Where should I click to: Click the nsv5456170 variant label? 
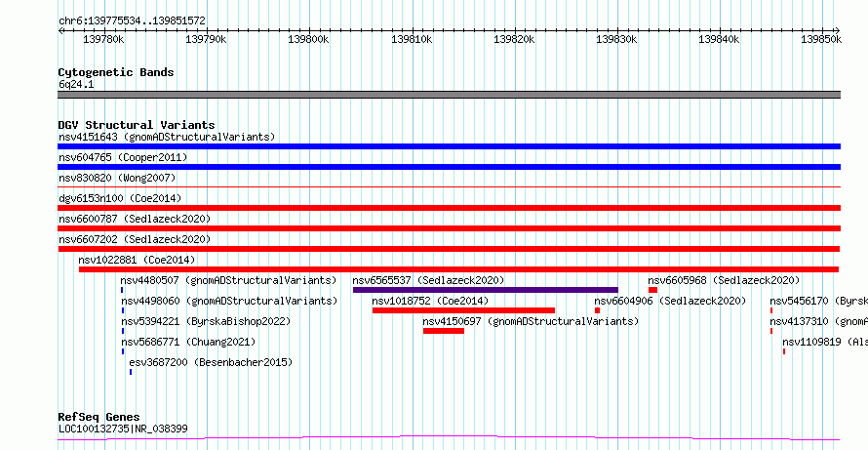[x=818, y=301]
